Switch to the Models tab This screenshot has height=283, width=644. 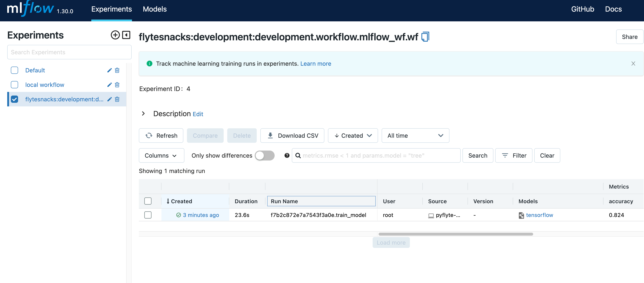tap(155, 9)
